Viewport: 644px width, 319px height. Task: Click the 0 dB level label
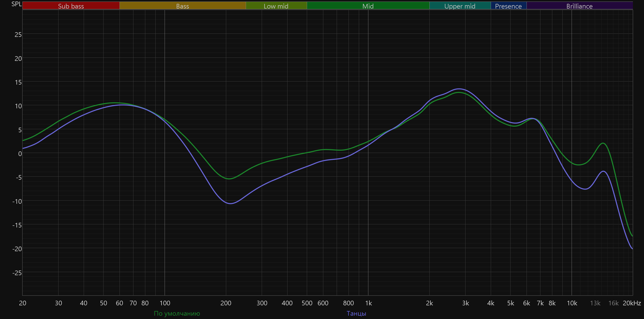coord(20,154)
